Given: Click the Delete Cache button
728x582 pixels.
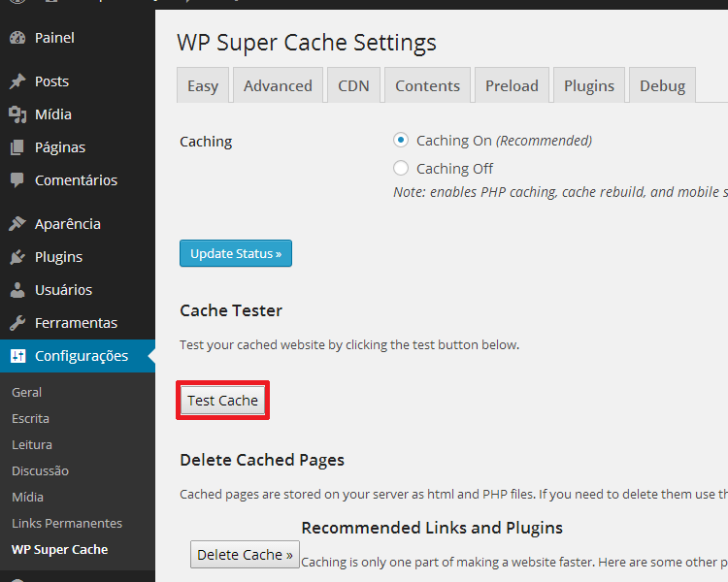Looking at the screenshot, I should point(245,554).
